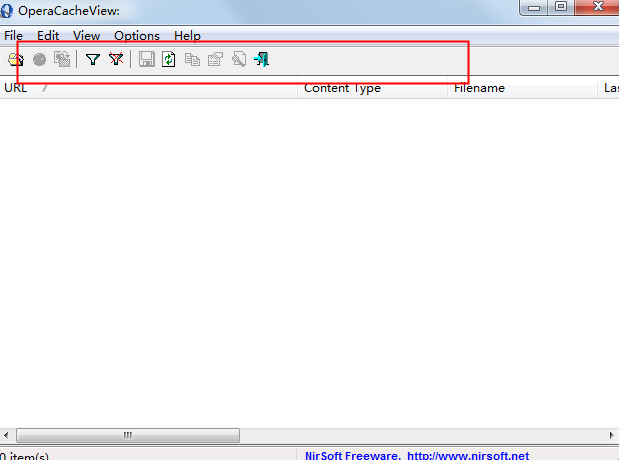Open the Options menu
Image resolution: width=619 pixels, height=460 pixels.
click(x=137, y=36)
